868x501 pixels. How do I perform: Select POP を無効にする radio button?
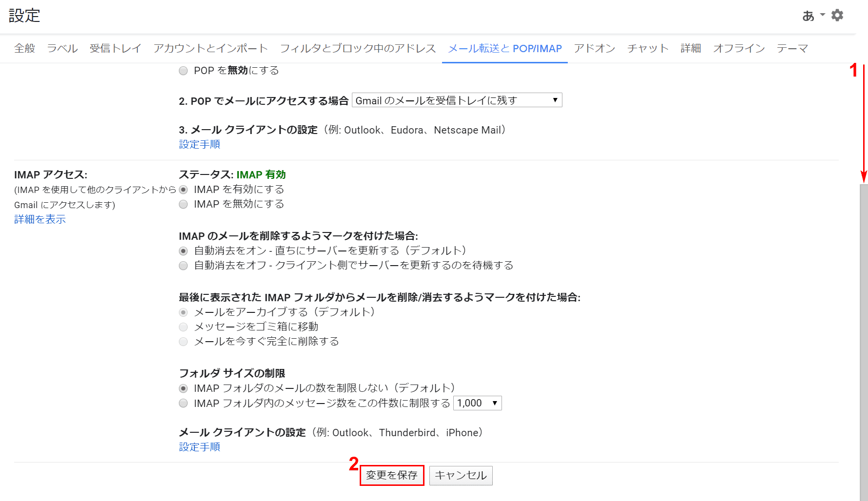coord(183,71)
